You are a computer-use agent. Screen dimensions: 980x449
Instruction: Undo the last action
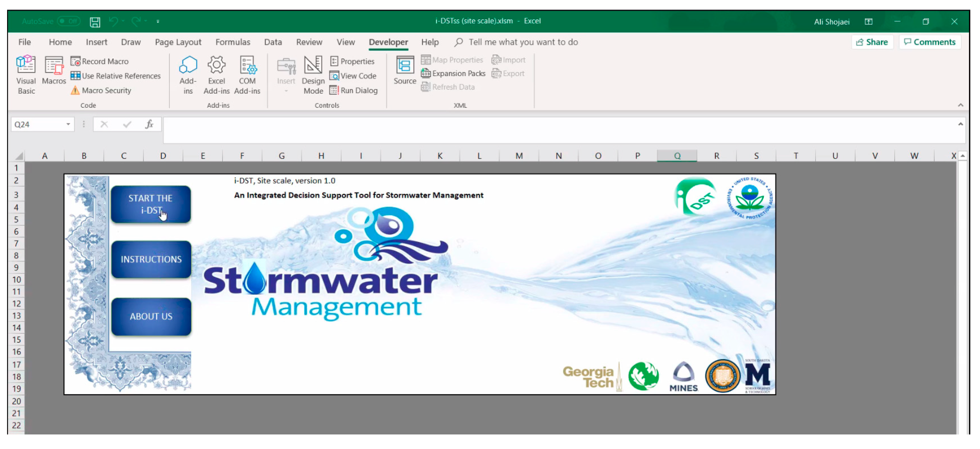coord(113,21)
